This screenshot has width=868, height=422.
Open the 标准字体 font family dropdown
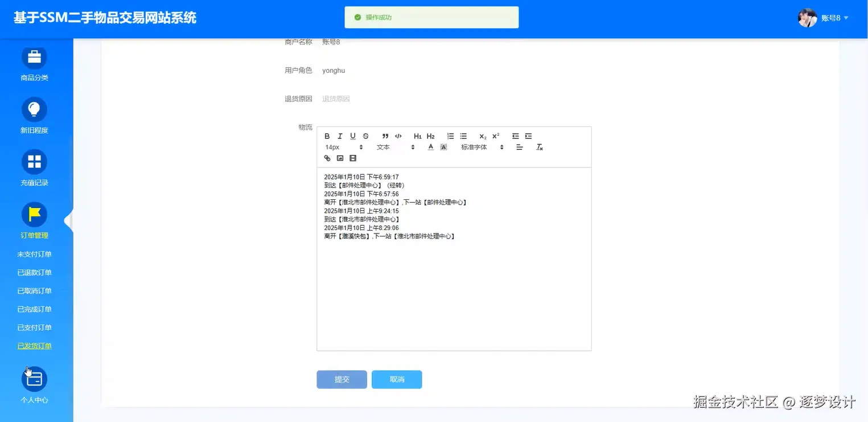pyautogui.click(x=480, y=147)
